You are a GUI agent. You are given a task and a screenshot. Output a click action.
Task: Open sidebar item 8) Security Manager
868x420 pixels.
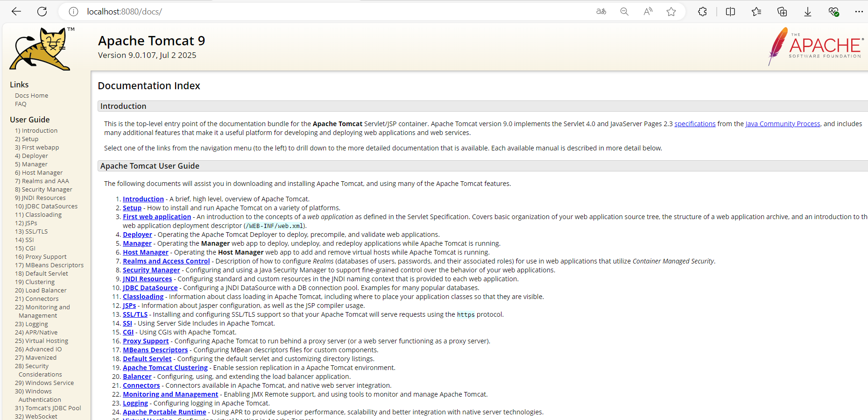point(43,189)
